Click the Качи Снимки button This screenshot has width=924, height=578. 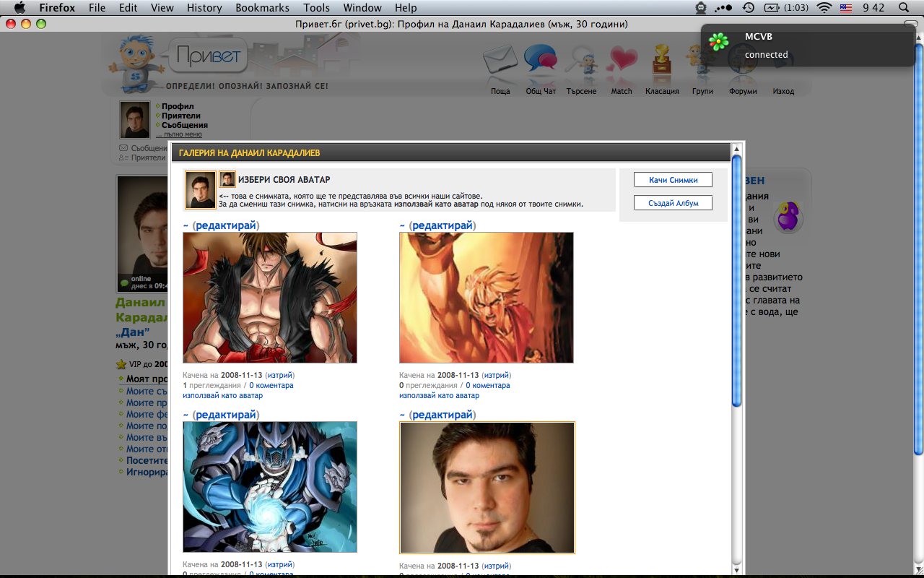click(673, 180)
